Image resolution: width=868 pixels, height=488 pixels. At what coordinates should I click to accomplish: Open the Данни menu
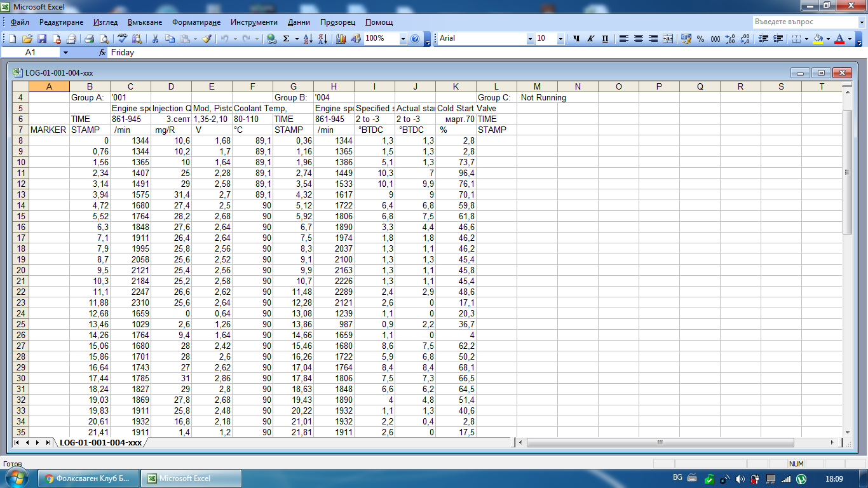tap(299, 22)
